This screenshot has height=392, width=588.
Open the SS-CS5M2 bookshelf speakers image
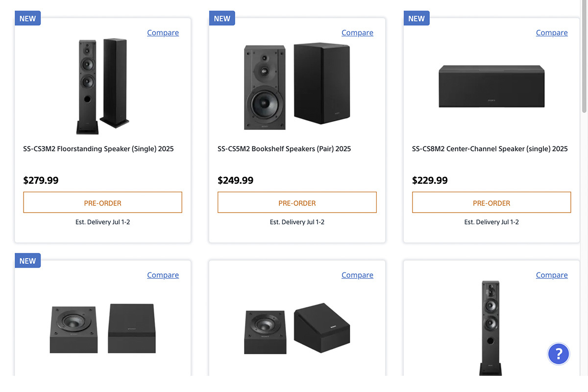297,87
